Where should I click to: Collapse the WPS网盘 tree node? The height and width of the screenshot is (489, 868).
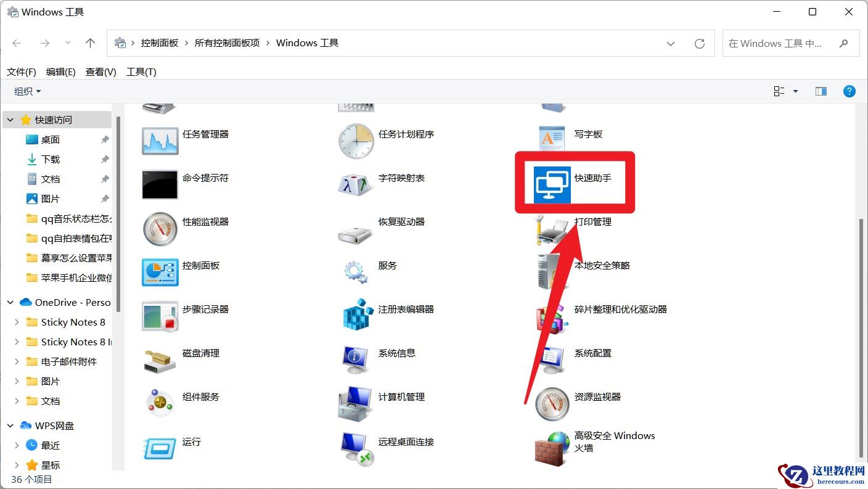click(10, 425)
